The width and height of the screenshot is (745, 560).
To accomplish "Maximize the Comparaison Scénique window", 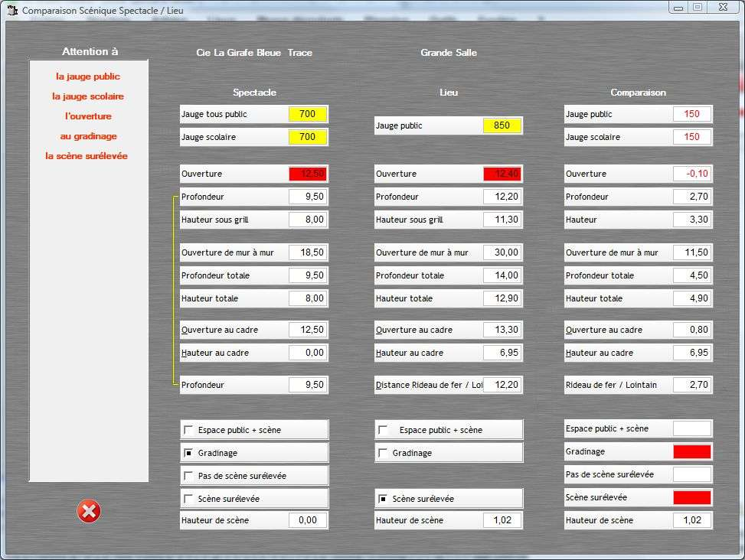I will point(698,8).
